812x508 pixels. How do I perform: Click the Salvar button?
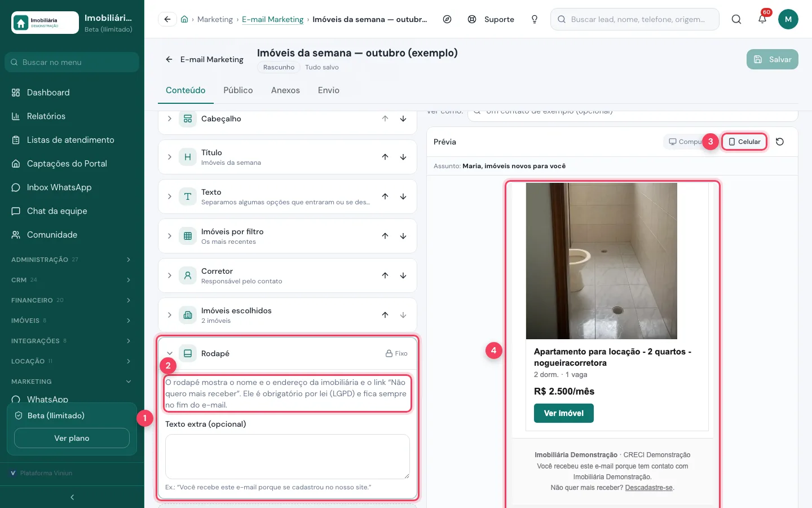click(x=773, y=59)
